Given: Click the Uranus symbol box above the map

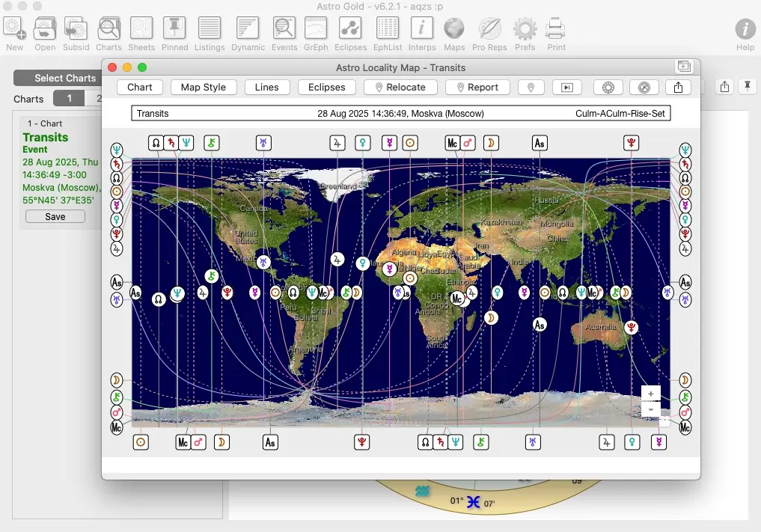Looking at the screenshot, I should 263,143.
